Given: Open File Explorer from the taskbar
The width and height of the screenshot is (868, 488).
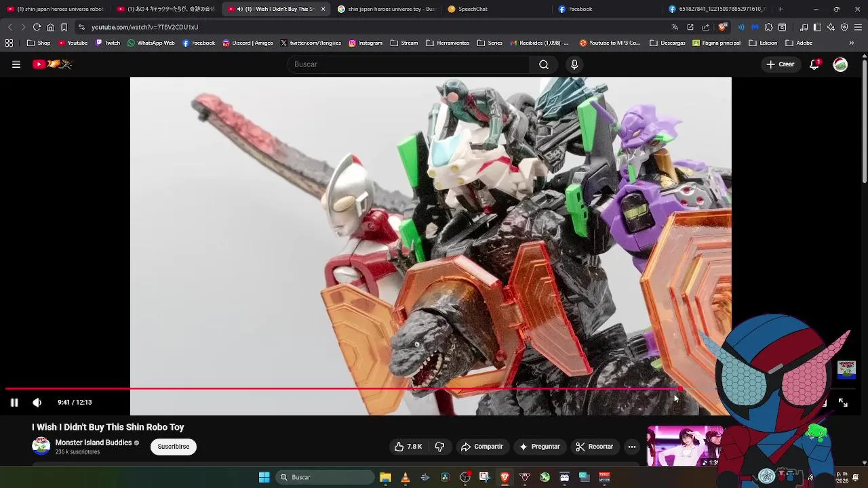Looking at the screenshot, I should coord(385,477).
